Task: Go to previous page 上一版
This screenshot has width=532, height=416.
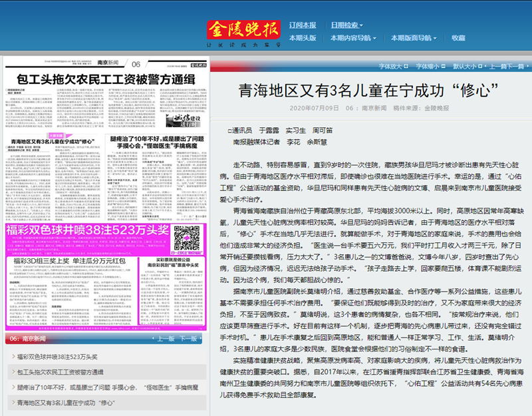Action: click(166, 339)
